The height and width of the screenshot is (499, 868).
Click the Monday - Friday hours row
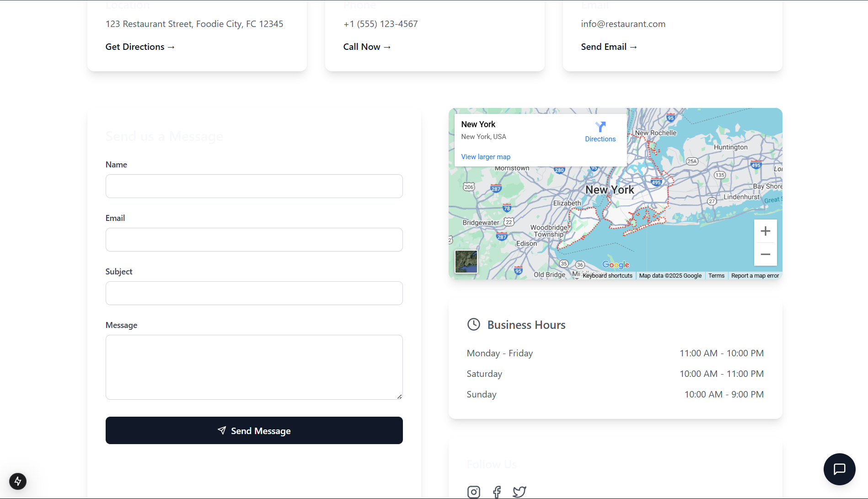[x=615, y=353]
